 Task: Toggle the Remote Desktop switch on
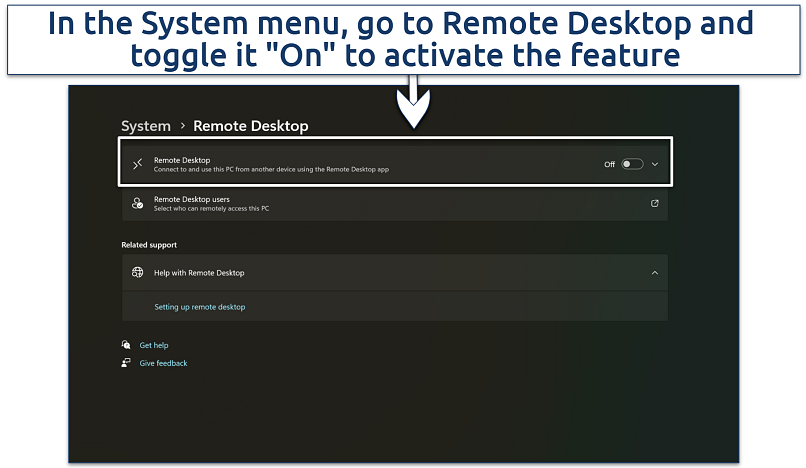pos(632,164)
